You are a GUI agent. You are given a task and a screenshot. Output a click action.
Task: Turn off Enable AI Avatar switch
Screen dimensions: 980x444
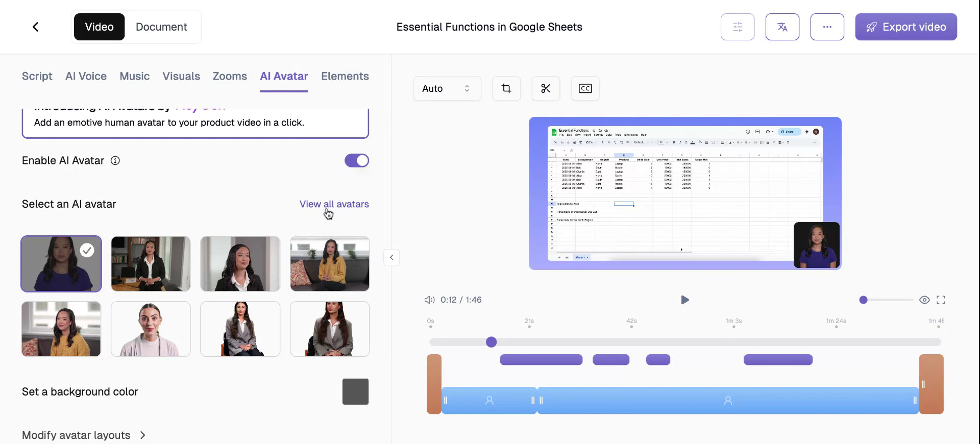[x=357, y=161]
